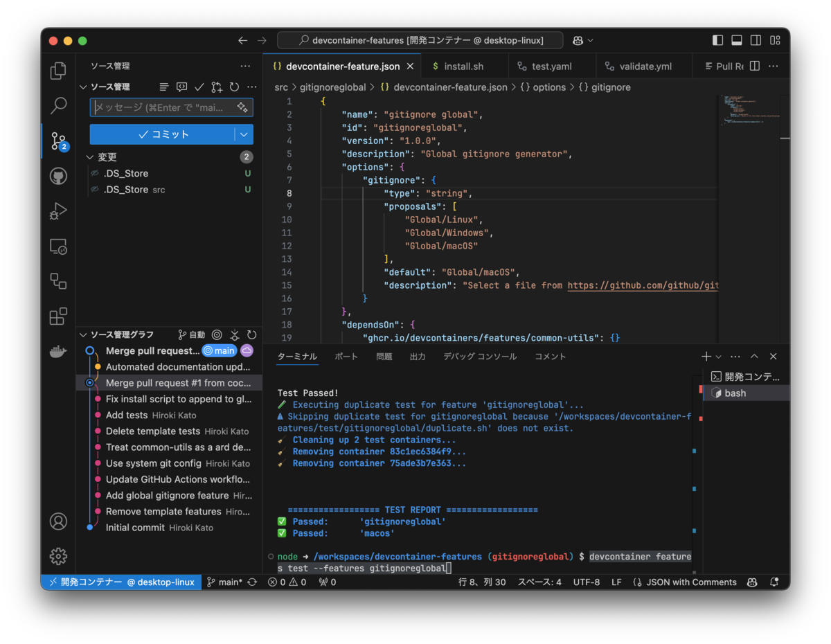The height and width of the screenshot is (644, 831).
Task: Open terminal panel more actions ellipsis
Action: point(736,357)
